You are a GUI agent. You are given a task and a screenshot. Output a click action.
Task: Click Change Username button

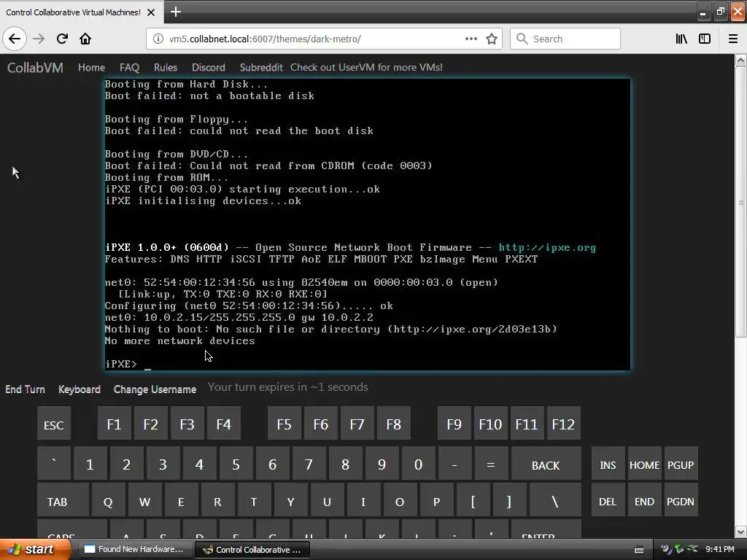click(x=155, y=389)
